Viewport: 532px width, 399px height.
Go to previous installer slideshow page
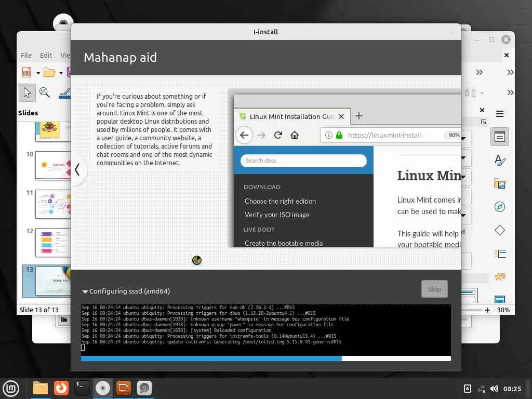point(78,169)
